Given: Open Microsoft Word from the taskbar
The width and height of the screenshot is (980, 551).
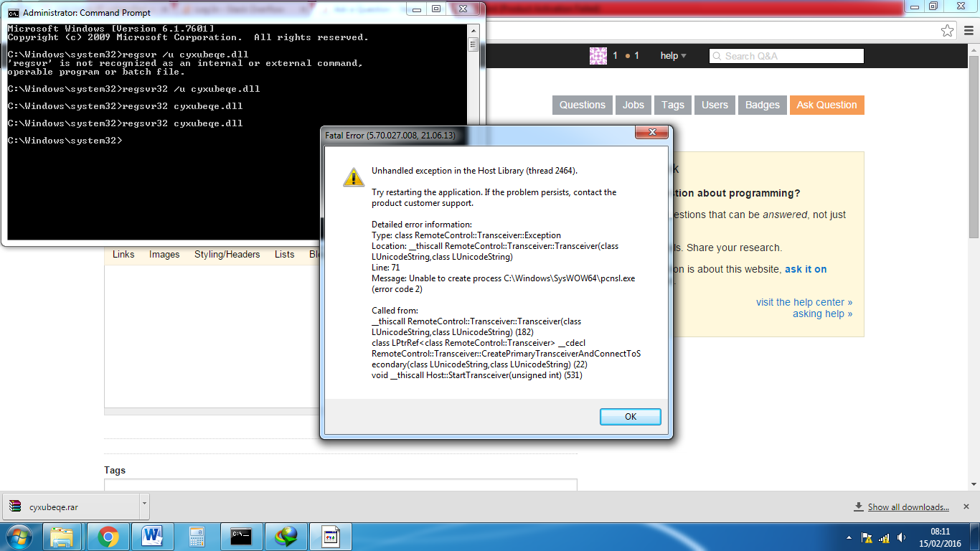Looking at the screenshot, I should tap(153, 537).
